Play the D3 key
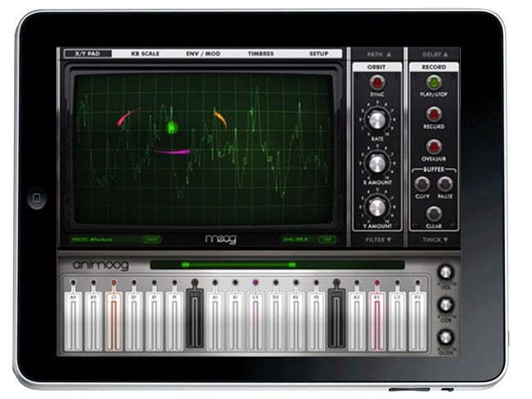The image size is (532, 399). (x=417, y=321)
